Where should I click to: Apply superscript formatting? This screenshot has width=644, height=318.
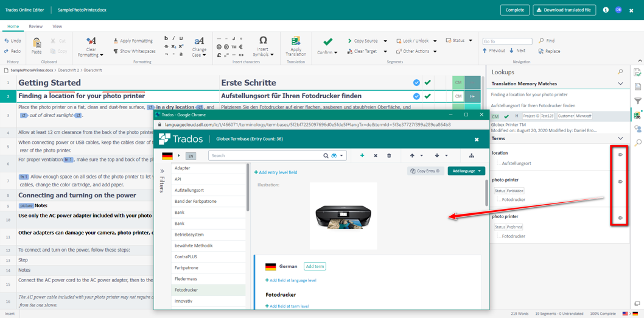click(181, 46)
